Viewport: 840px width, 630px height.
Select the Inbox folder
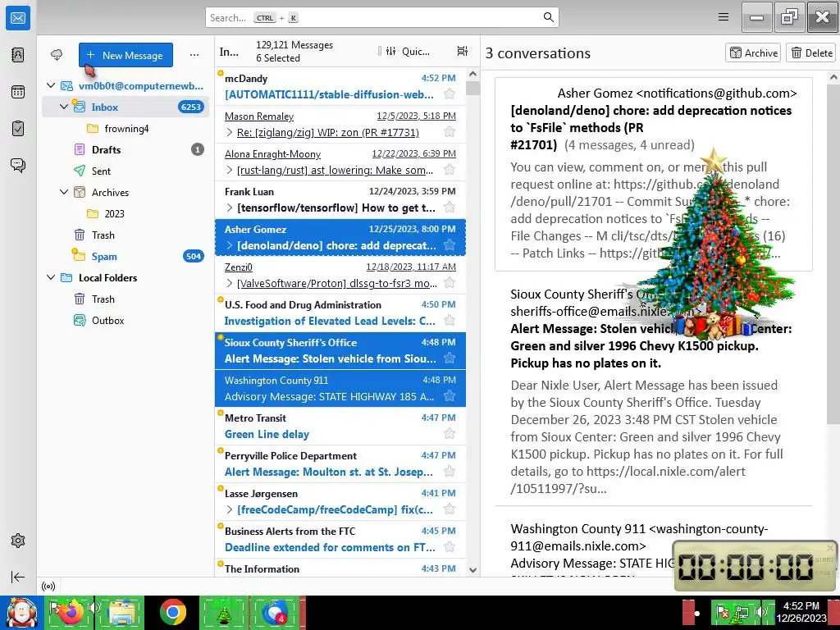(126, 107)
